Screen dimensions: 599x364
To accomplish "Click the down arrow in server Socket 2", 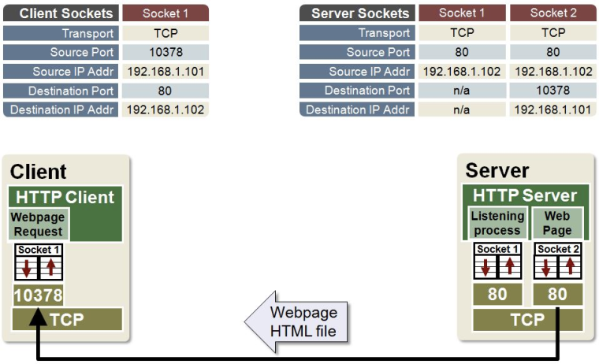I will click(547, 266).
